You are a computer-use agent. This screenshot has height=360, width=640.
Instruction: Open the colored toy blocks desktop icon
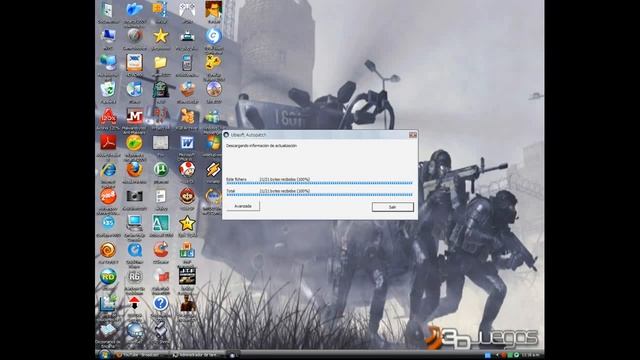[x=187, y=250]
